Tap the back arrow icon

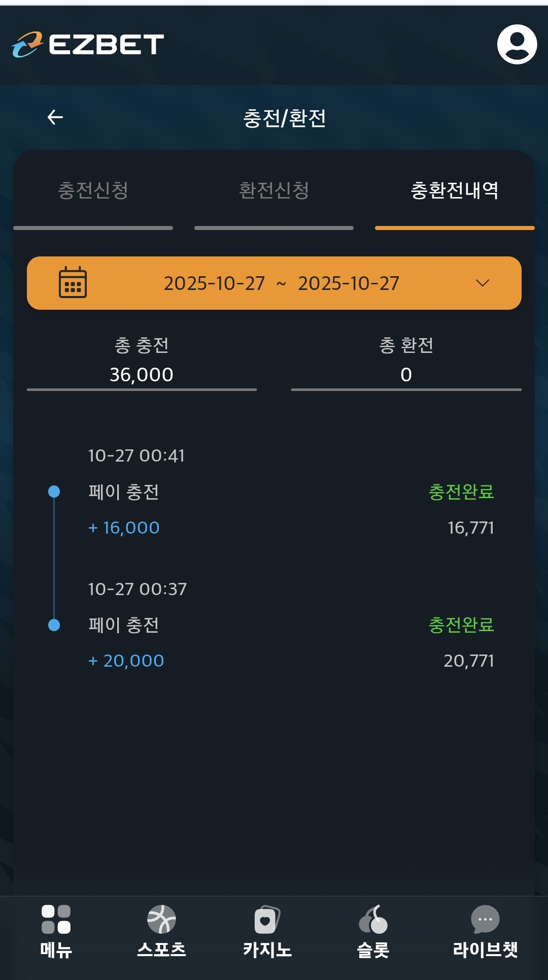point(55,117)
